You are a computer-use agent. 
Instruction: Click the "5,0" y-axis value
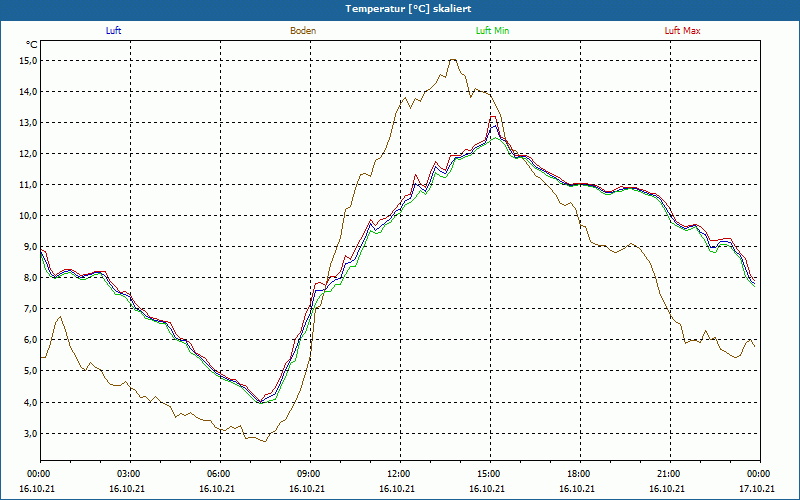click(31, 371)
